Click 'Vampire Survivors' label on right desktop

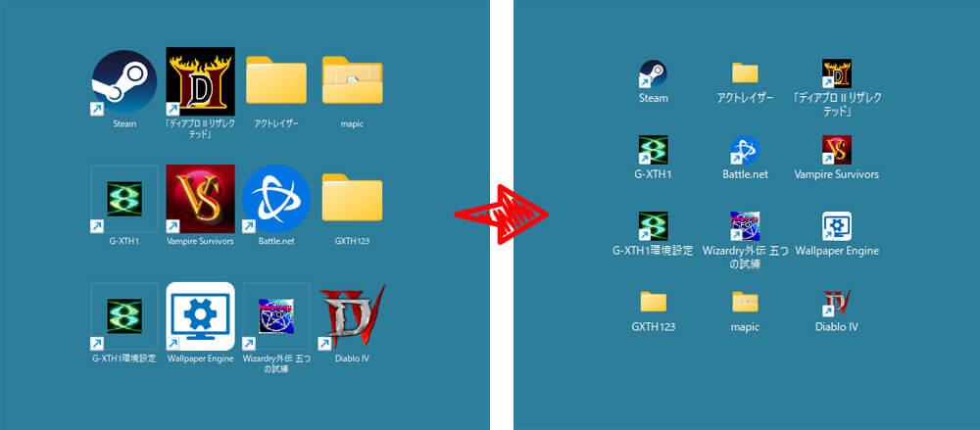836,174
